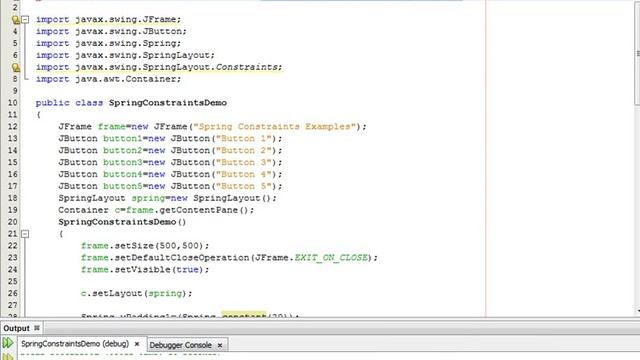The image size is (640, 360).
Task: Close the Debugger Console tab
Action: pyautogui.click(x=220, y=345)
